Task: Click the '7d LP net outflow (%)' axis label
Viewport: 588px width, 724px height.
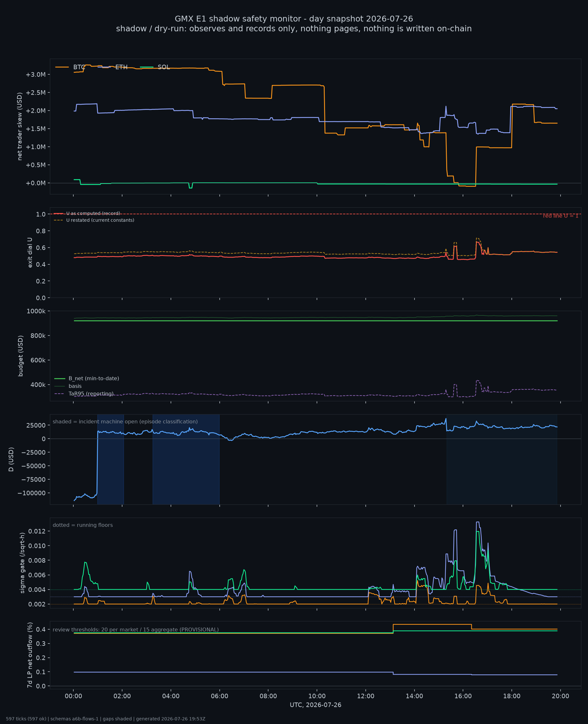Action: pos(30,655)
